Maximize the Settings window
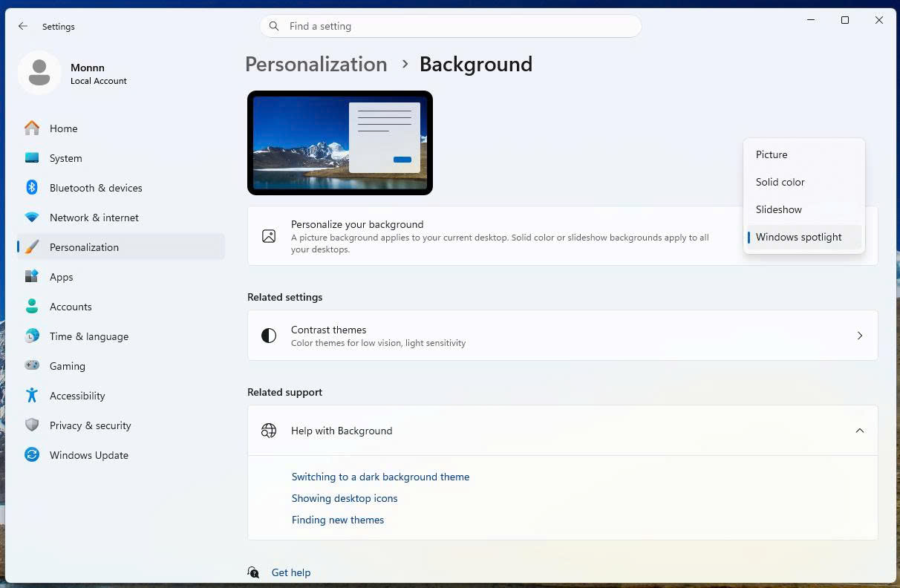The height and width of the screenshot is (588, 900). pos(845,20)
